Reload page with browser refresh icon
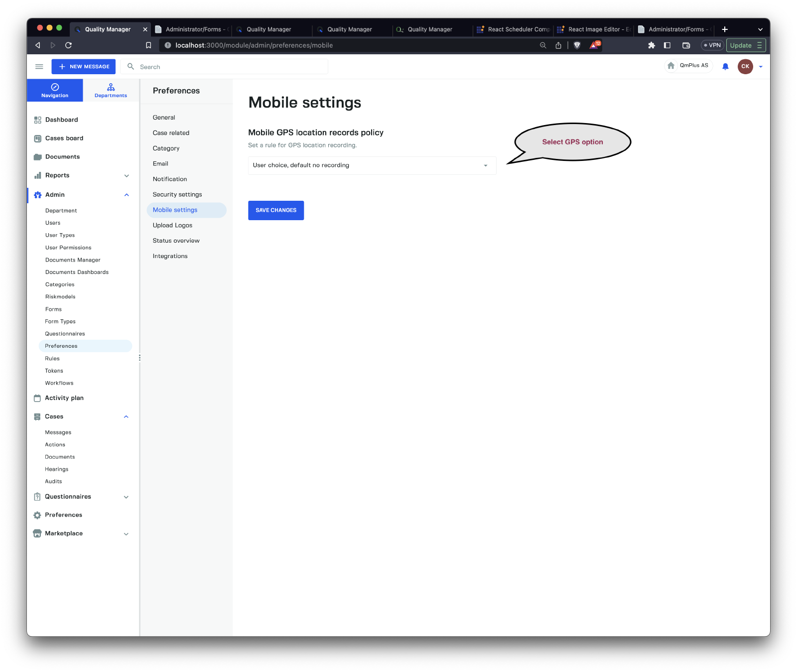This screenshot has width=797, height=672. click(69, 45)
